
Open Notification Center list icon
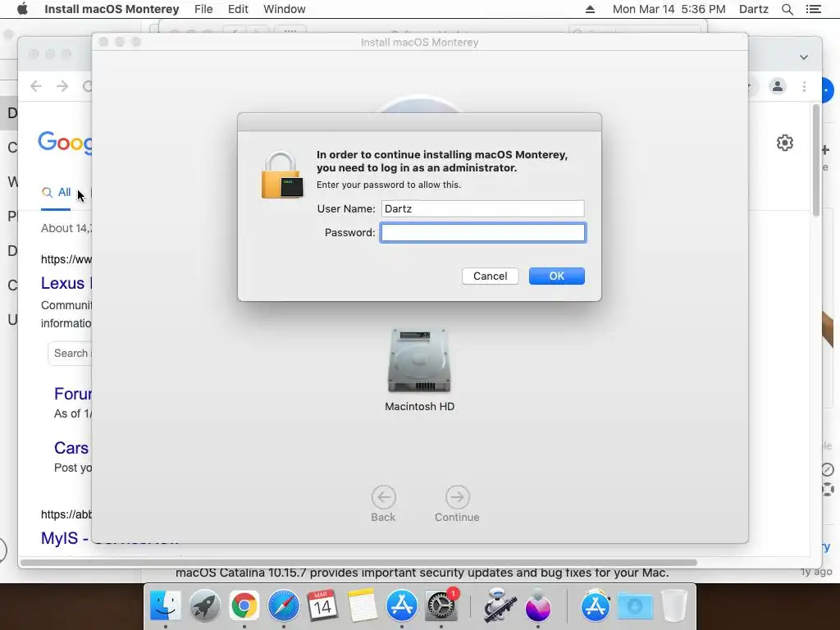point(813,9)
